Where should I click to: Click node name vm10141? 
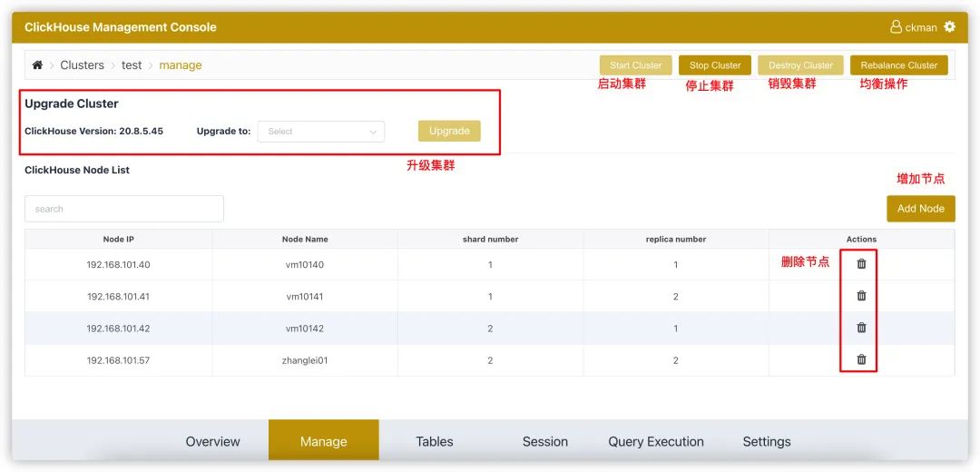(x=305, y=296)
